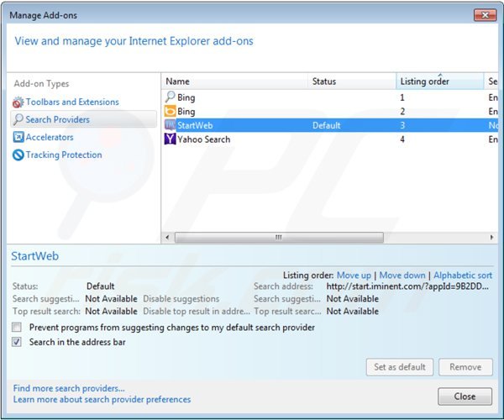Open Find more search providers link
The image size is (504, 420).
click(69, 389)
